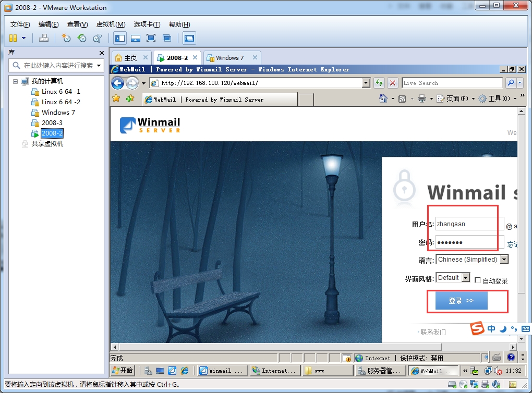Click the IE RSS feeds icon

click(x=402, y=99)
